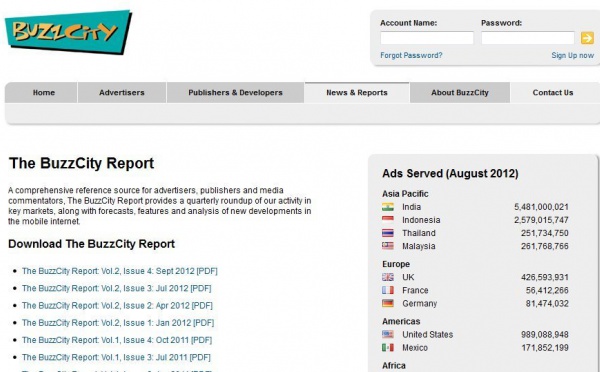Click the Mexico country name
Screen dimensions: 600x372
click(x=415, y=348)
